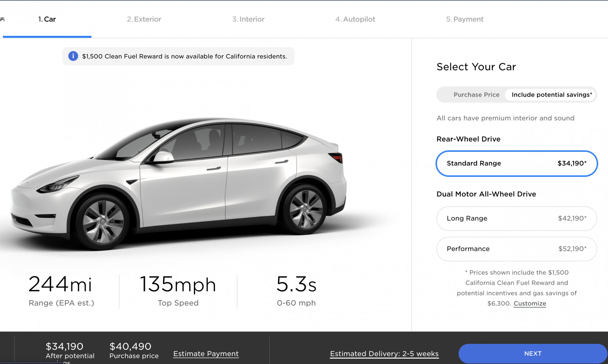
Task: Switch to the 3. Interior tab
Action: pyautogui.click(x=248, y=19)
